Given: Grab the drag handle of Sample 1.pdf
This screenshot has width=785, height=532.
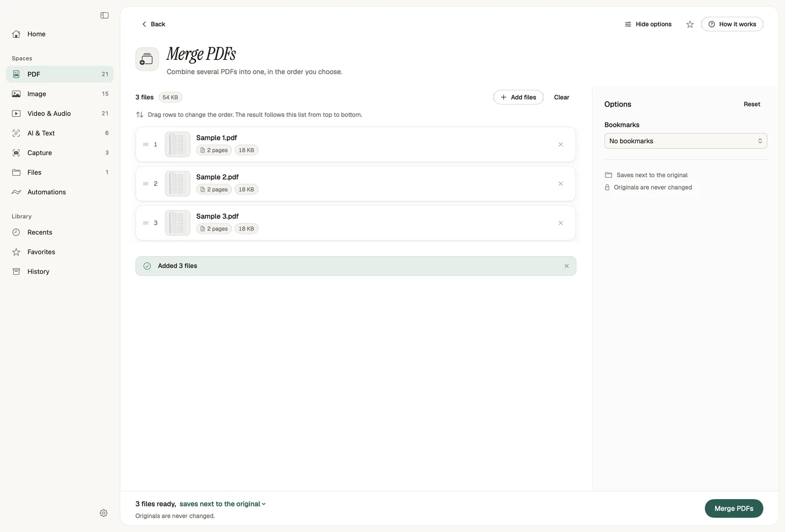Looking at the screenshot, I should pos(146,144).
